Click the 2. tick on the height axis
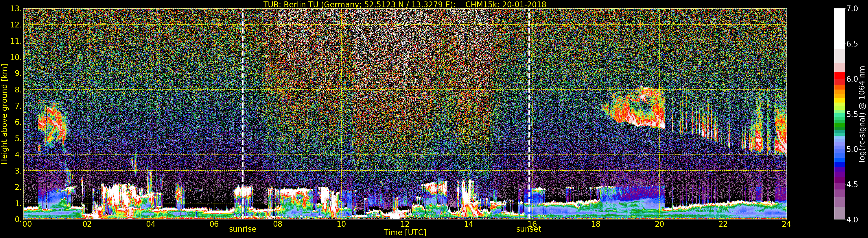 click(18, 187)
